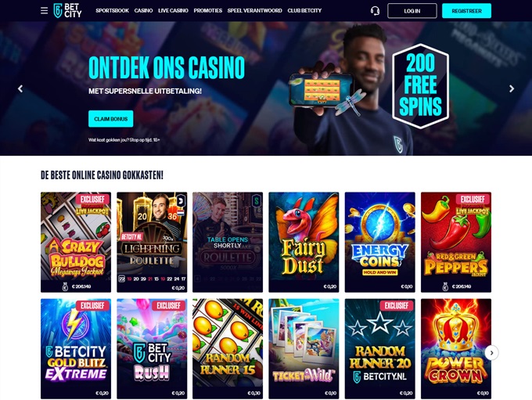Open Speel Verantwoord page
This screenshot has width=532, height=400.
point(254,10)
